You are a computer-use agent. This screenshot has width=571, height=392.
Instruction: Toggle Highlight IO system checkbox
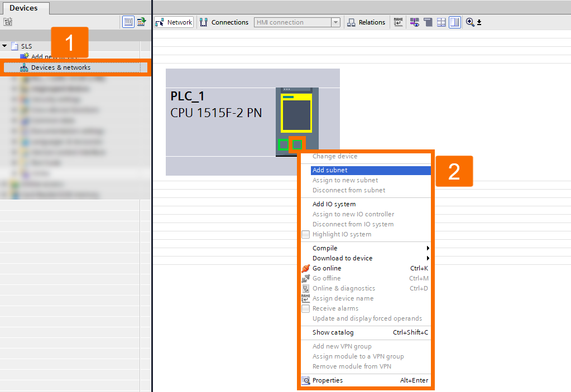pyautogui.click(x=305, y=235)
